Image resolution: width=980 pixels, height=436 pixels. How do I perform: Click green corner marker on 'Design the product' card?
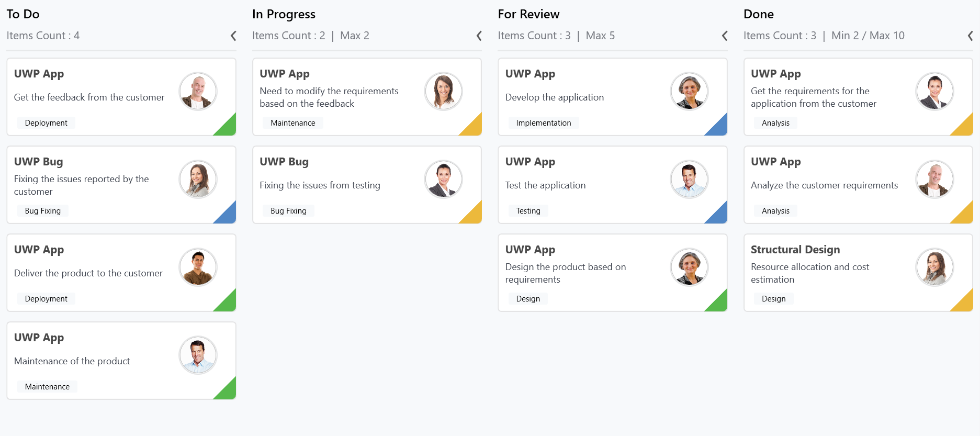coord(719,304)
